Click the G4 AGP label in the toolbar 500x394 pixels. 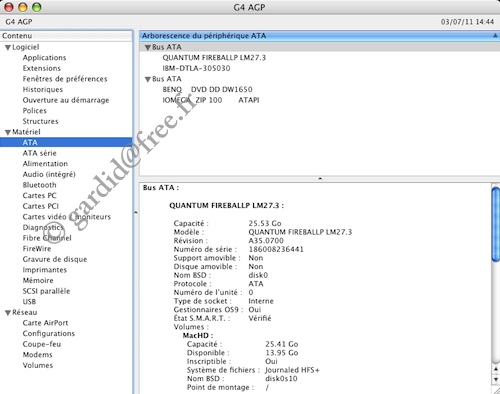point(19,22)
